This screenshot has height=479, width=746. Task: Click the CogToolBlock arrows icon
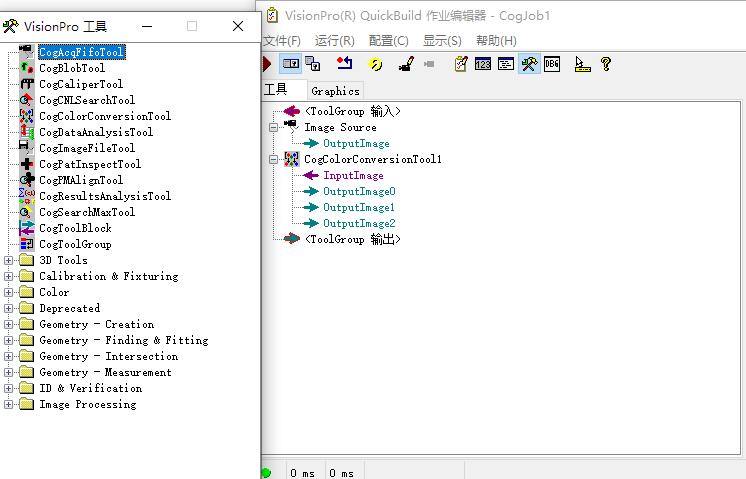click(x=27, y=228)
